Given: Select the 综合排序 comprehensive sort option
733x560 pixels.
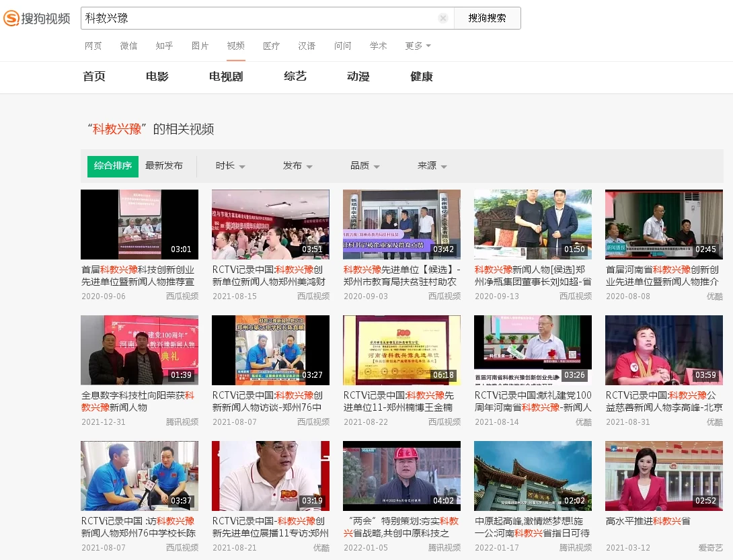Looking at the screenshot, I should pyautogui.click(x=112, y=165).
